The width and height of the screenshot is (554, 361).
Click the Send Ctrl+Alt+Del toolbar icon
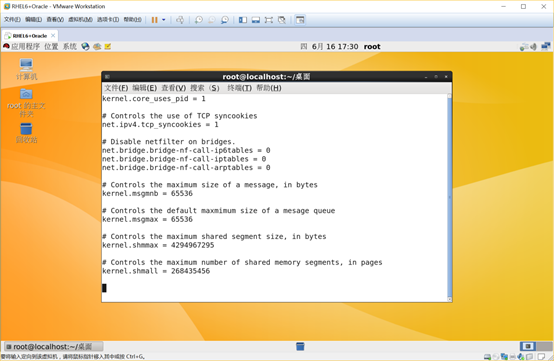[x=180, y=20]
